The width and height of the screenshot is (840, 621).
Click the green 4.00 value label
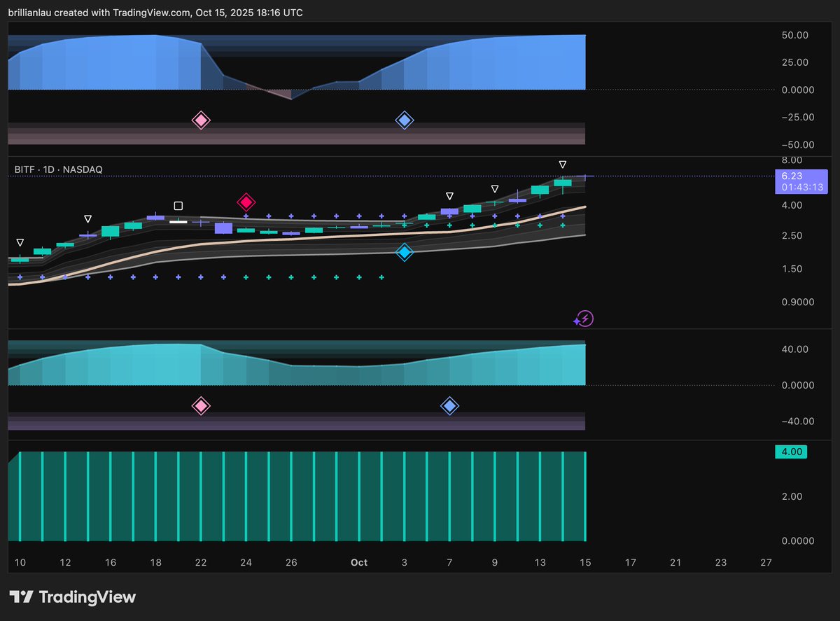pyautogui.click(x=791, y=452)
